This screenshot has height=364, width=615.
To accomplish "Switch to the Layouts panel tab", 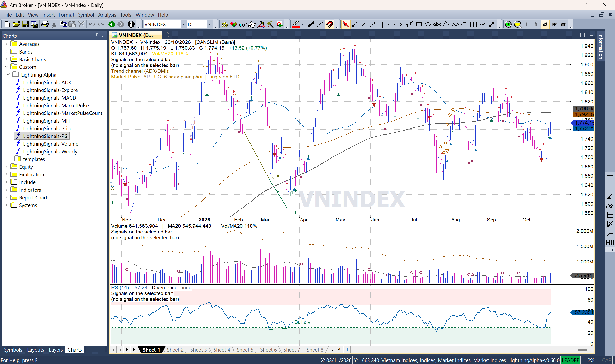I will tap(36, 350).
